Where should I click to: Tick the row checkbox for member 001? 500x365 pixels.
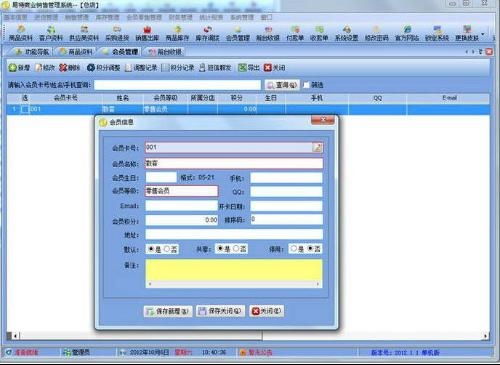[x=25, y=109]
